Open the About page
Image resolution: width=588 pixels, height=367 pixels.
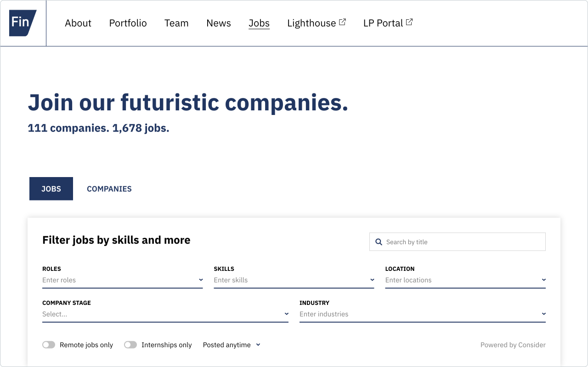point(78,23)
